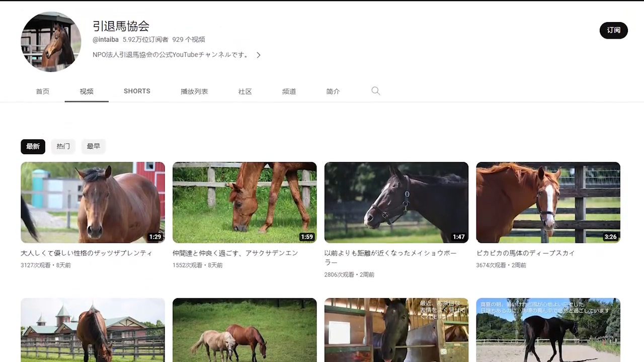
Task: Click the 1552次观看・8天前 video stats
Action: [x=198, y=265]
